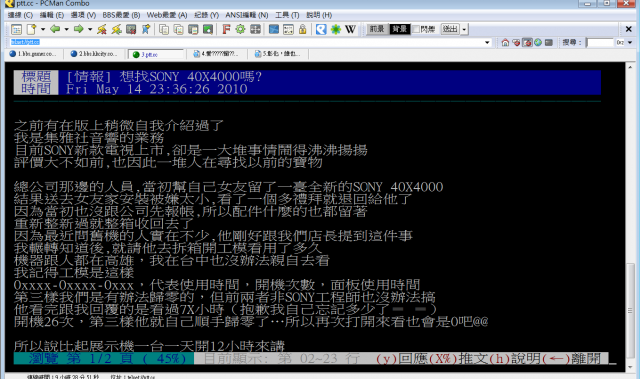Click the copy icon in toolbar

coord(164,29)
